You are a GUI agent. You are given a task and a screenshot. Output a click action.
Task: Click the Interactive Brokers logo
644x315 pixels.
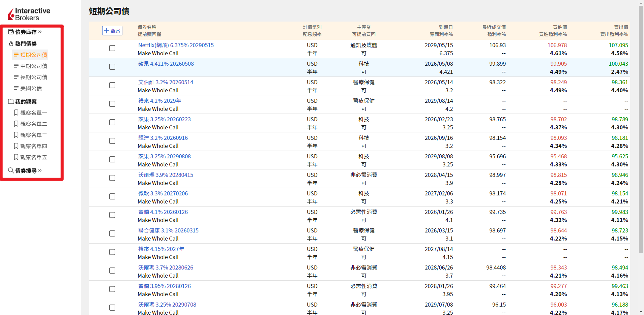click(x=29, y=14)
